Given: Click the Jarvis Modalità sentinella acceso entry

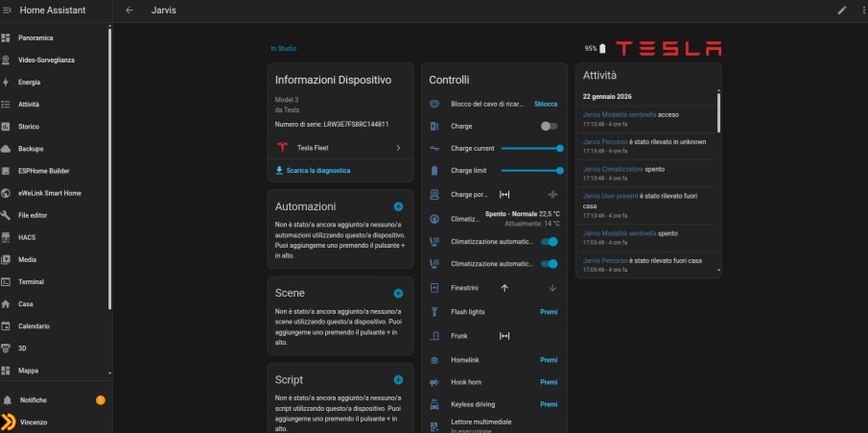Looking at the screenshot, I should click(x=647, y=119).
